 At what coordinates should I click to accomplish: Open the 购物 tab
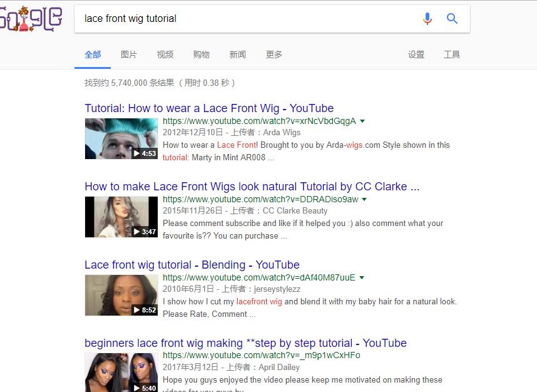point(202,54)
